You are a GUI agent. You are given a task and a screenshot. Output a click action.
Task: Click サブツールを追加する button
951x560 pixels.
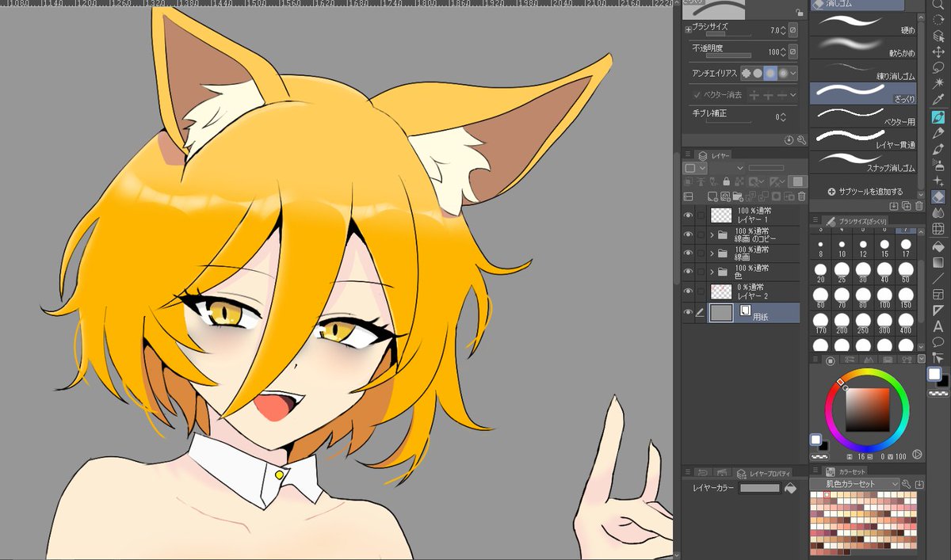click(865, 192)
